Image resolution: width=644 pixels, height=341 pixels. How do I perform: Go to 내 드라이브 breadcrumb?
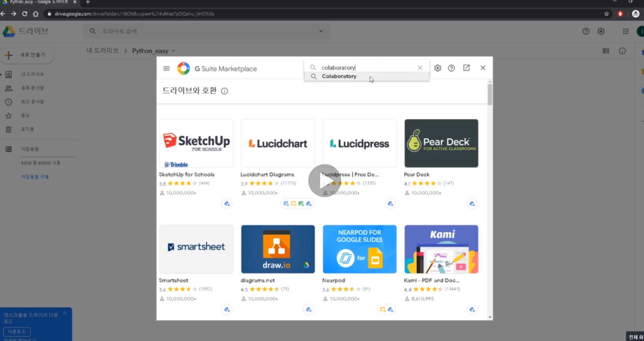103,51
